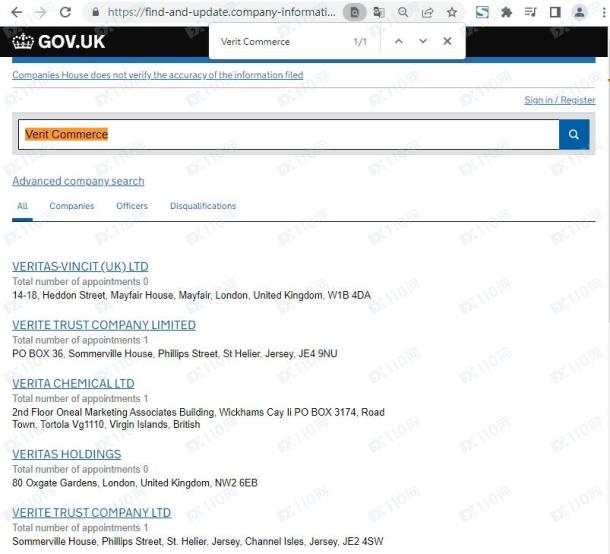
Task: Go to GOV.UK homepage logo
Action: (x=59, y=41)
